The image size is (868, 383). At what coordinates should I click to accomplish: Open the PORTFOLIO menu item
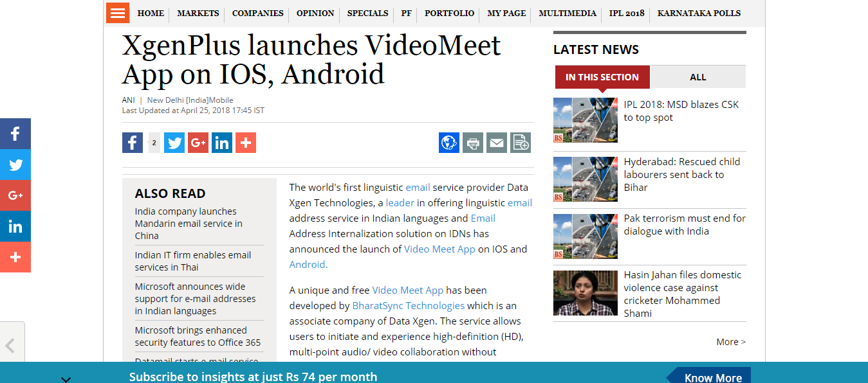click(x=450, y=13)
